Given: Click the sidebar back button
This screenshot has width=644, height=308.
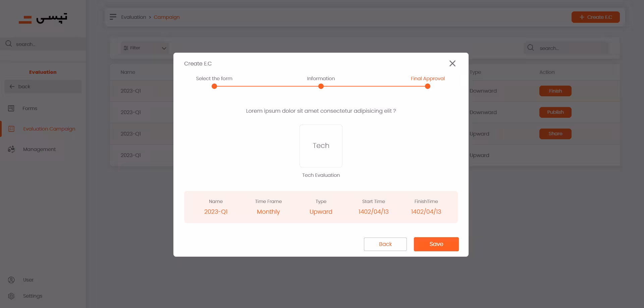Looking at the screenshot, I should pyautogui.click(x=43, y=87).
